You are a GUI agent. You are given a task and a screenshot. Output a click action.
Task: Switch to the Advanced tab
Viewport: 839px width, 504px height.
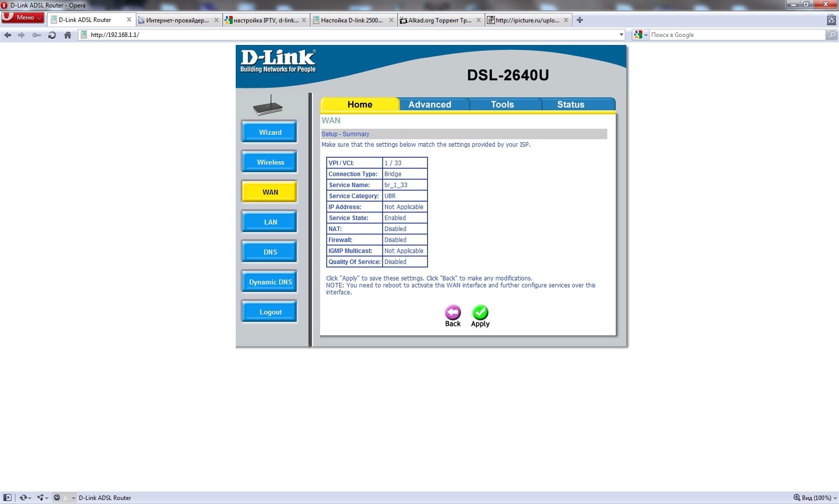coord(429,104)
